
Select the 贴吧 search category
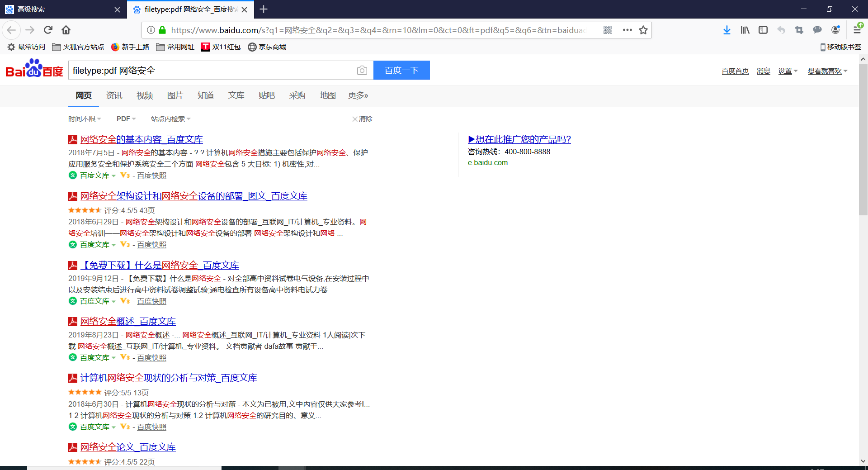click(x=267, y=95)
